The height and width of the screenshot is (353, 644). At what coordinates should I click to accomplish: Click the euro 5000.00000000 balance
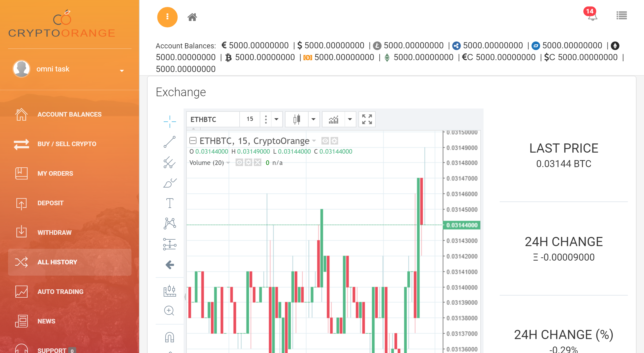click(255, 45)
